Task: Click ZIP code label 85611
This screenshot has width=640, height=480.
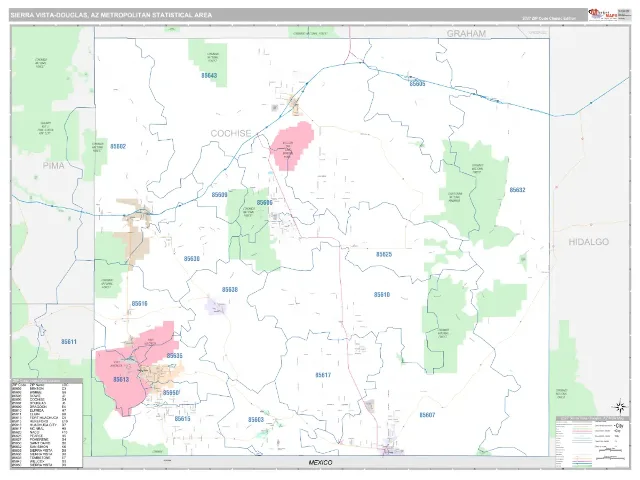Action: coord(69,342)
